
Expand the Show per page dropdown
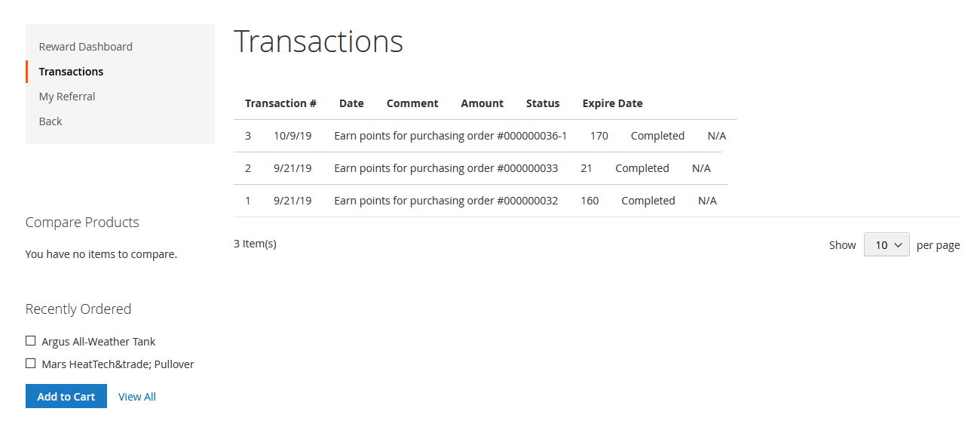[887, 244]
